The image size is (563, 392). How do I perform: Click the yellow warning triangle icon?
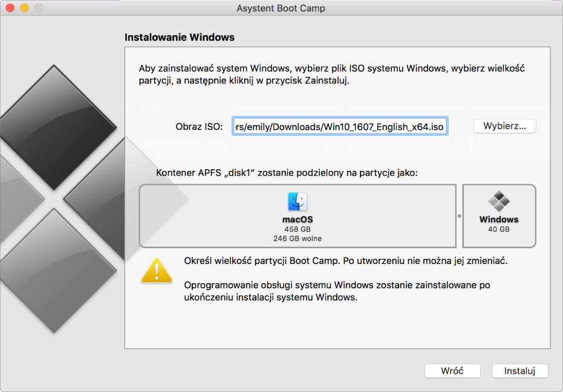pos(157,271)
